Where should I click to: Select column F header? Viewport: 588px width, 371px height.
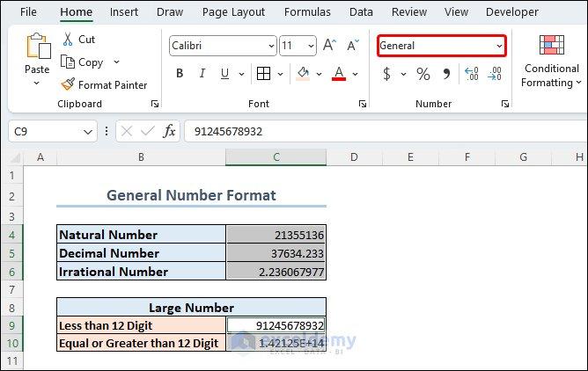click(x=467, y=157)
